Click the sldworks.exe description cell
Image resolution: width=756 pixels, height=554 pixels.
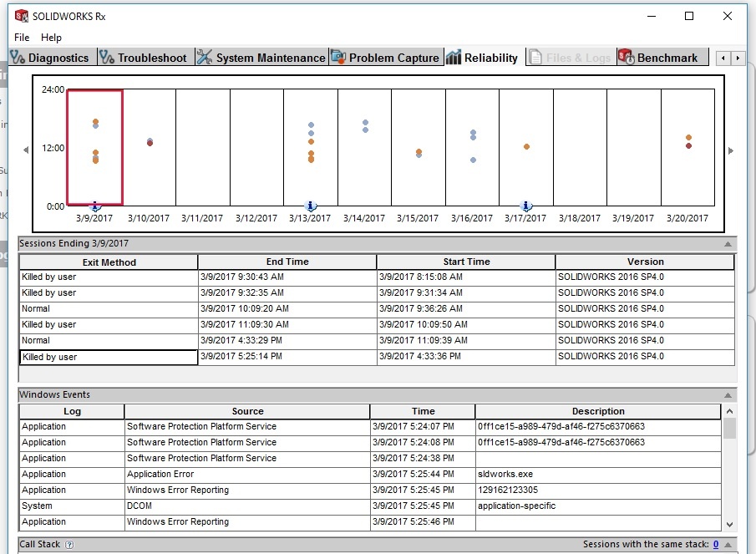598,475
